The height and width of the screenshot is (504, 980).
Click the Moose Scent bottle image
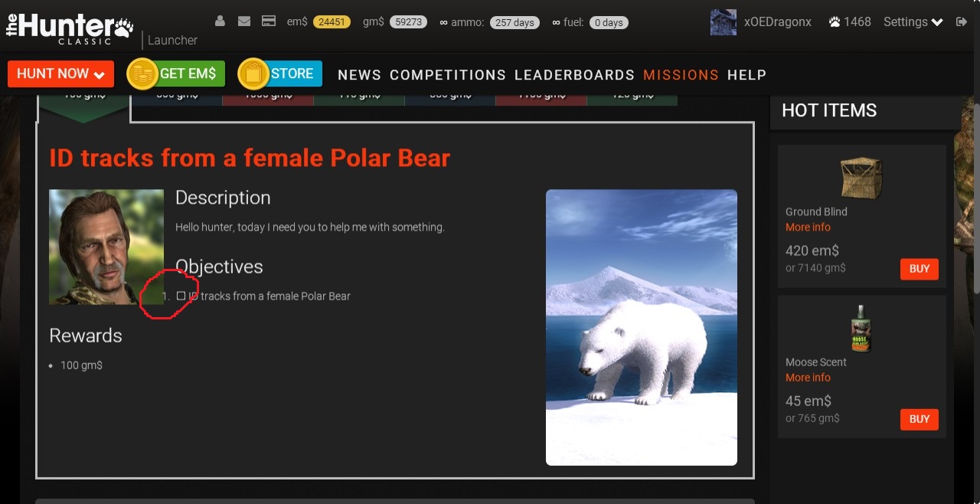point(861,329)
